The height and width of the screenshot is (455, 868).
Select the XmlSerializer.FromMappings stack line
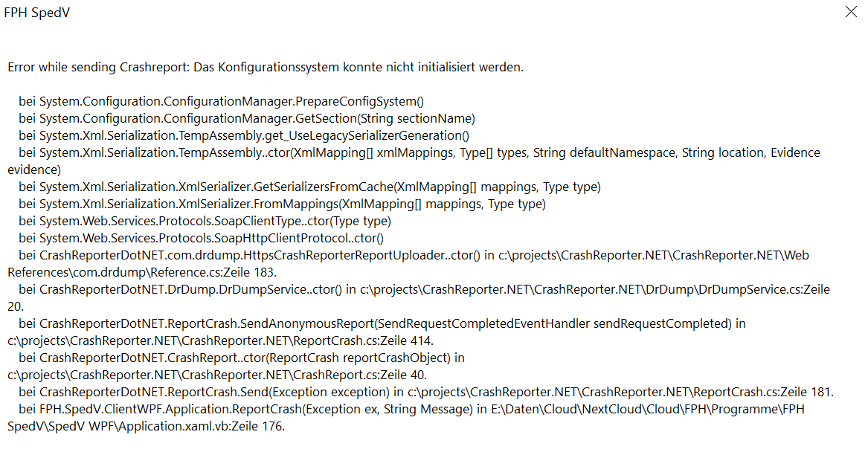click(x=283, y=204)
